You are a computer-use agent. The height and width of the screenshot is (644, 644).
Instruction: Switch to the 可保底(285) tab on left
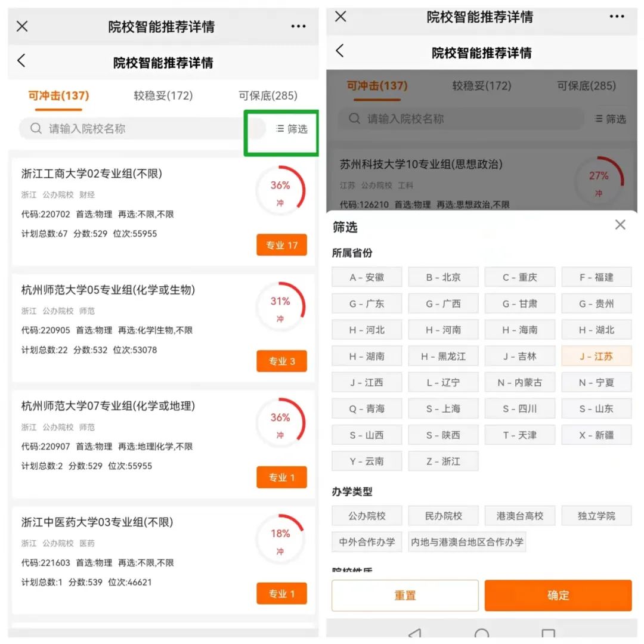tap(268, 96)
